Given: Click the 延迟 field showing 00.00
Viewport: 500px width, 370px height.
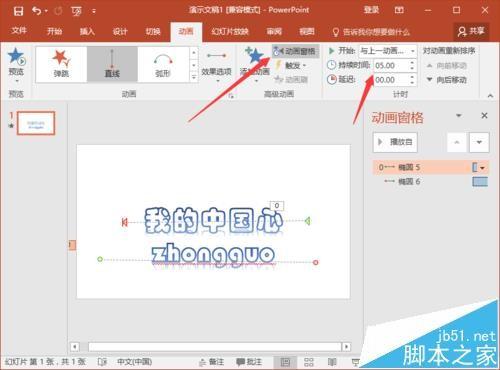Looking at the screenshot, I should point(391,80).
